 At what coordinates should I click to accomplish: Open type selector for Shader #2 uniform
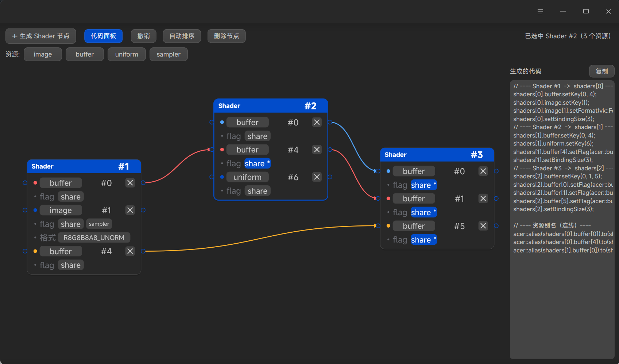tap(248, 177)
